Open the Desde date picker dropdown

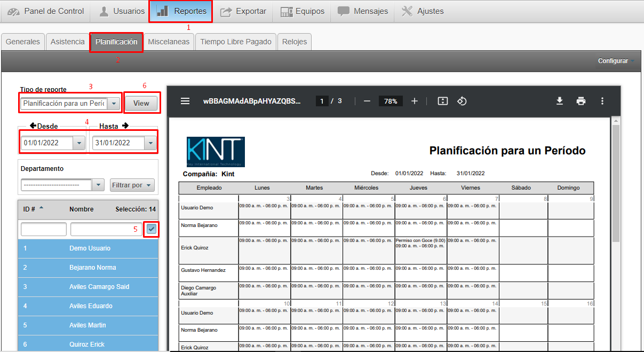[79, 143]
